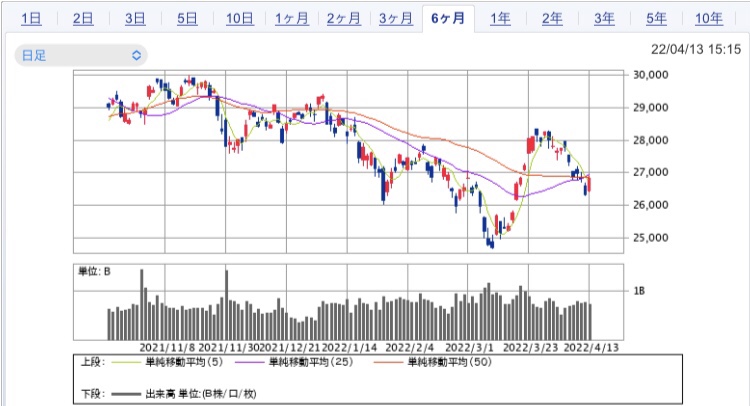Open the 2年 chart tab
Viewport: 750px width, 406px height.
click(x=552, y=19)
